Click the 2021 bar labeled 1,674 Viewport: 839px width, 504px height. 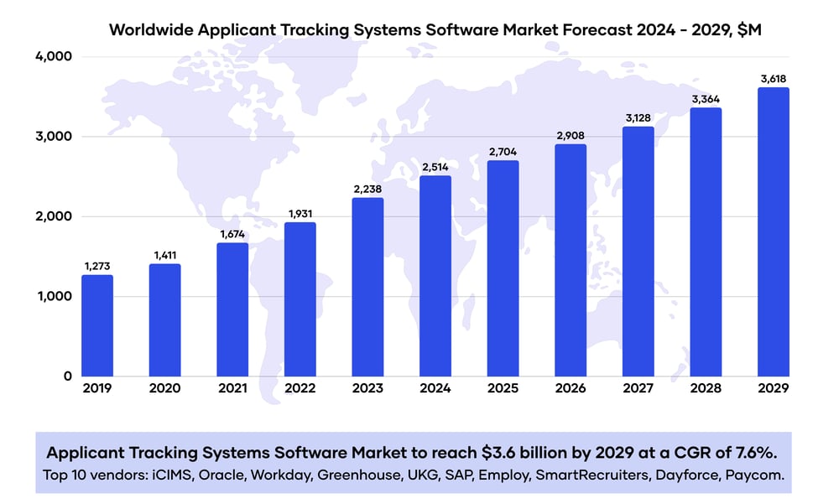point(232,309)
